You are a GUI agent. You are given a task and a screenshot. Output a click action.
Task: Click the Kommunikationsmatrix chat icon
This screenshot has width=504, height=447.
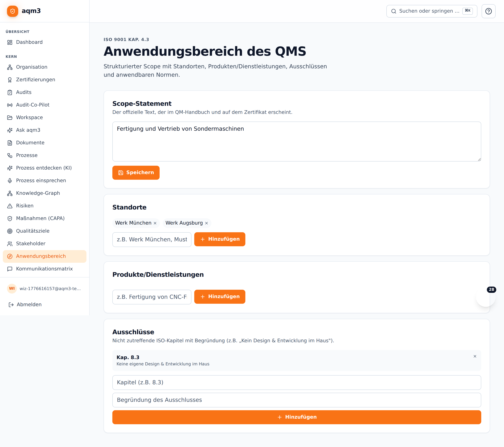10,269
